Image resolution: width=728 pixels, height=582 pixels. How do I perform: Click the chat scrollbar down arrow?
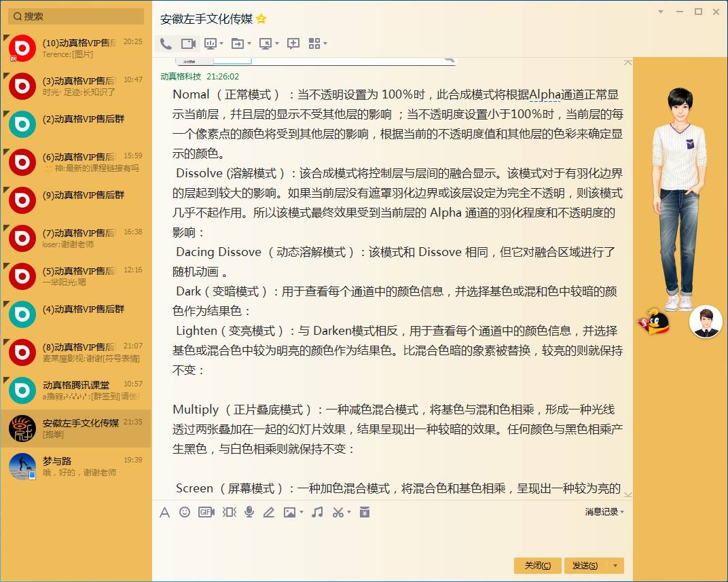(x=628, y=495)
